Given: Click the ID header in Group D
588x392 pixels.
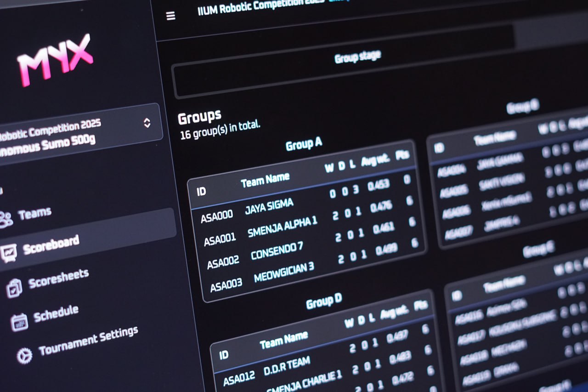Looking at the screenshot, I should (224, 355).
